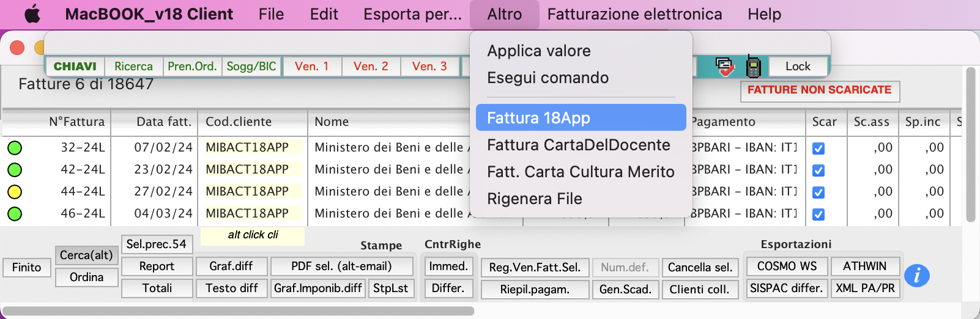Open the Sogg/BIC tab
Screen dimensions: 980x319
[251, 66]
